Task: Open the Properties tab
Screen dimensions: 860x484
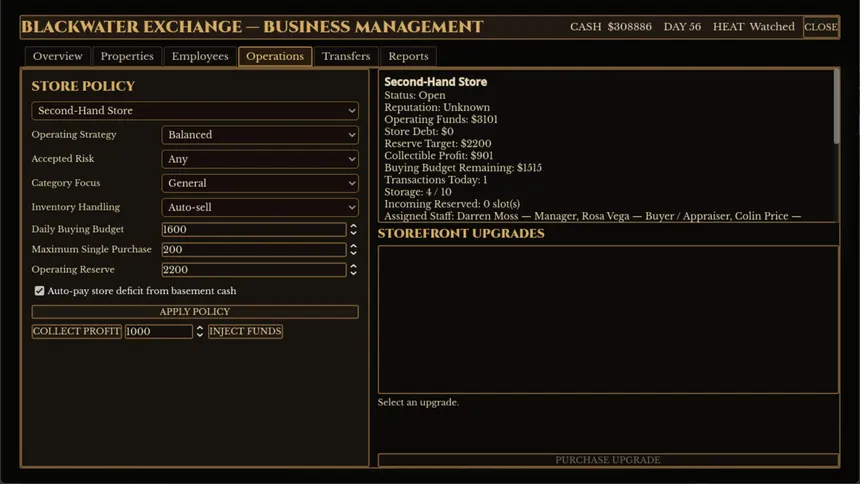Action: coord(127,57)
